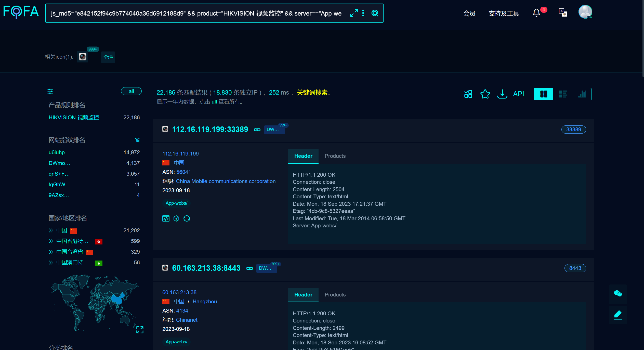Image resolution: width=644 pixels, height=350 pixels.
Task: Click the 33389 port badge
Action: (x=574, y=129)
